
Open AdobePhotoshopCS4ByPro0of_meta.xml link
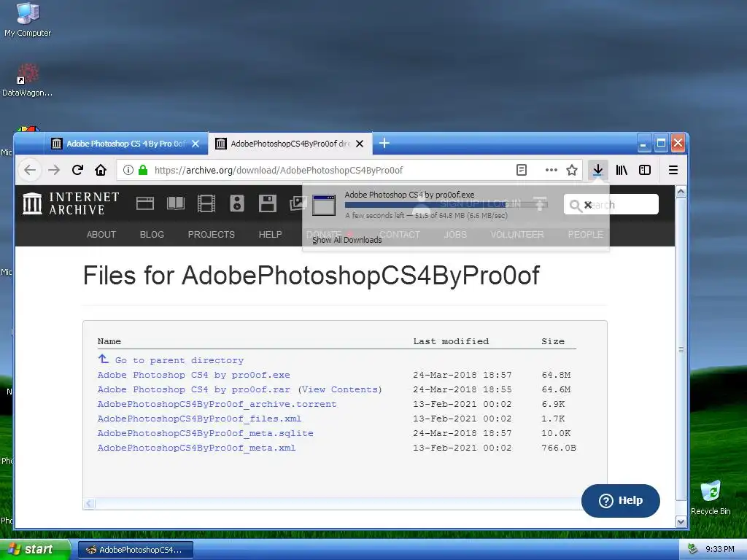pyautogui.click(x=196, y=448)
